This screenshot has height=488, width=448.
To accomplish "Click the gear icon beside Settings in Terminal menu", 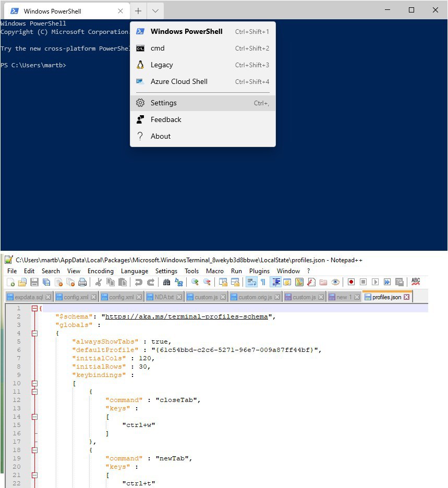I will click(140, 103).
